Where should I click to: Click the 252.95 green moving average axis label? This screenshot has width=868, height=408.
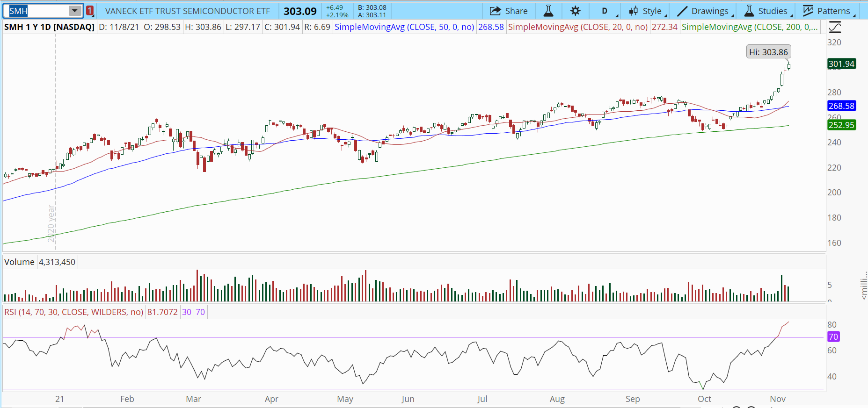click(x=841, y=125)
